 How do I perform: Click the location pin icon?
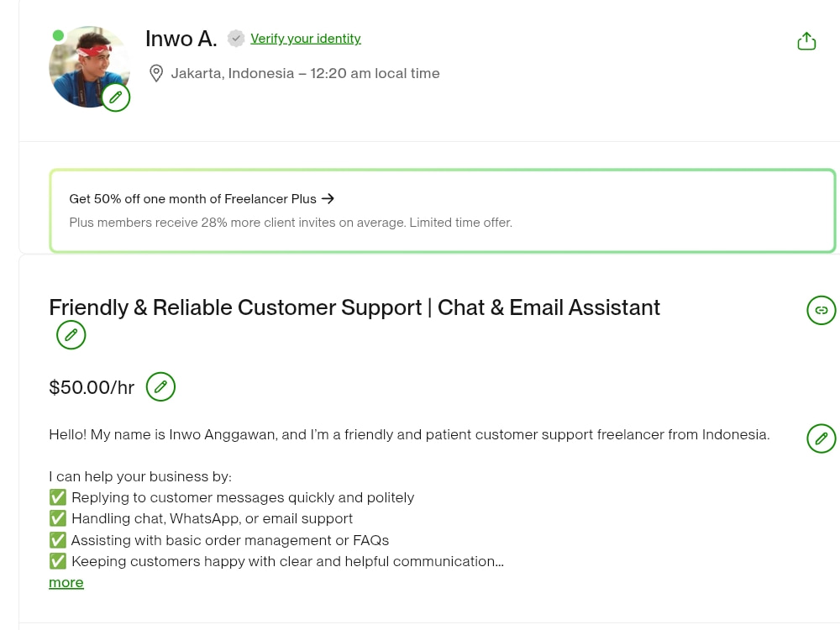click(156, 73)
